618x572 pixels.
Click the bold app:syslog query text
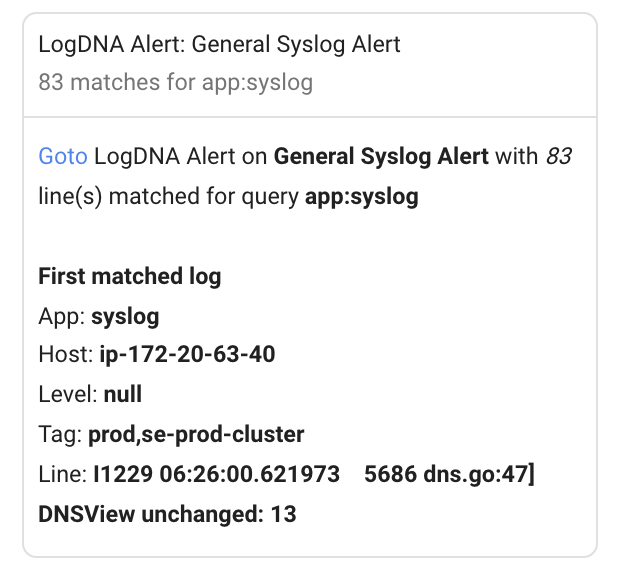tap(362, 197)
